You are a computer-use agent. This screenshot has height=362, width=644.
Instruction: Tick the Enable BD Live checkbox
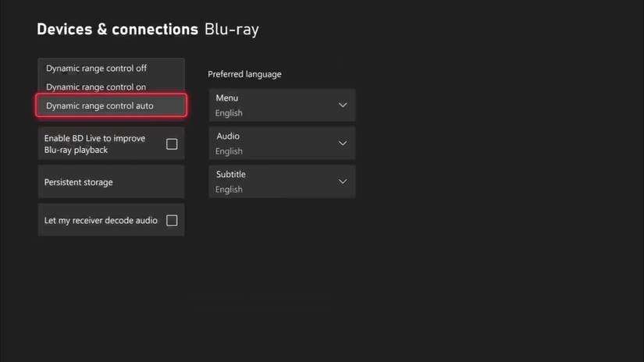[172, 144]
